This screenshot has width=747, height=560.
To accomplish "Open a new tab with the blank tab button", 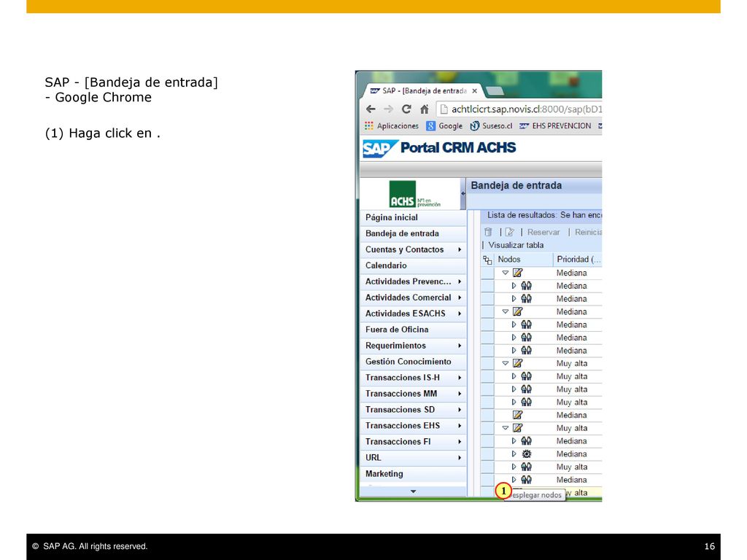I will (x=495, y=90).
